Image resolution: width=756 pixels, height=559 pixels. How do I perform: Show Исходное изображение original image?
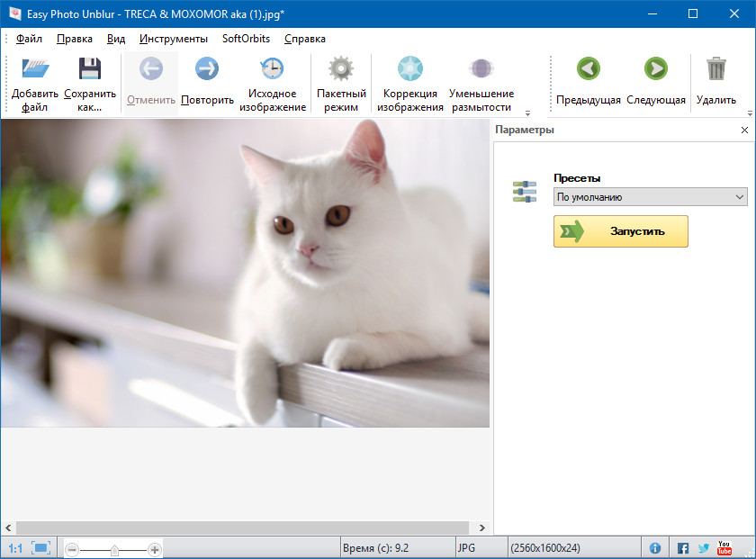click(x=272, y=70)
